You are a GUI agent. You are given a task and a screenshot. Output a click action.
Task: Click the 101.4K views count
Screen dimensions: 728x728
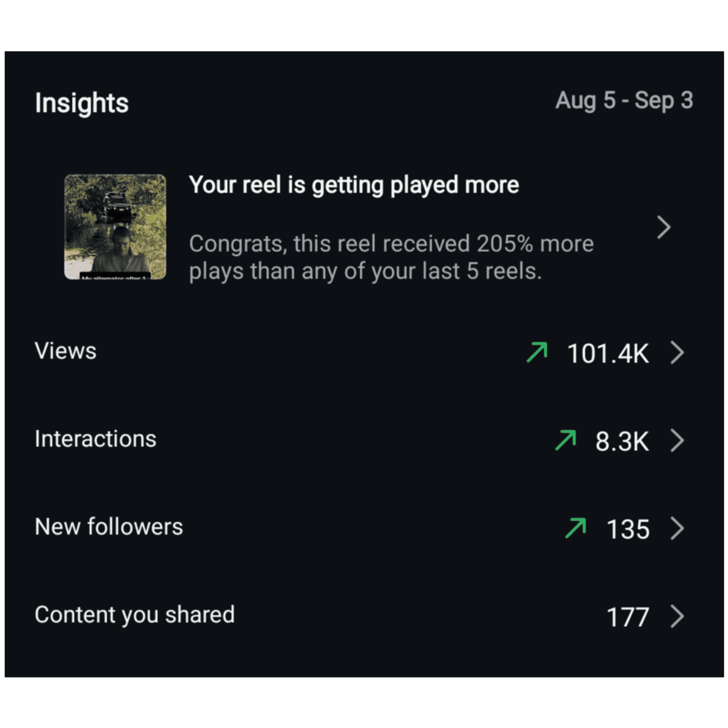pos(608,354)
